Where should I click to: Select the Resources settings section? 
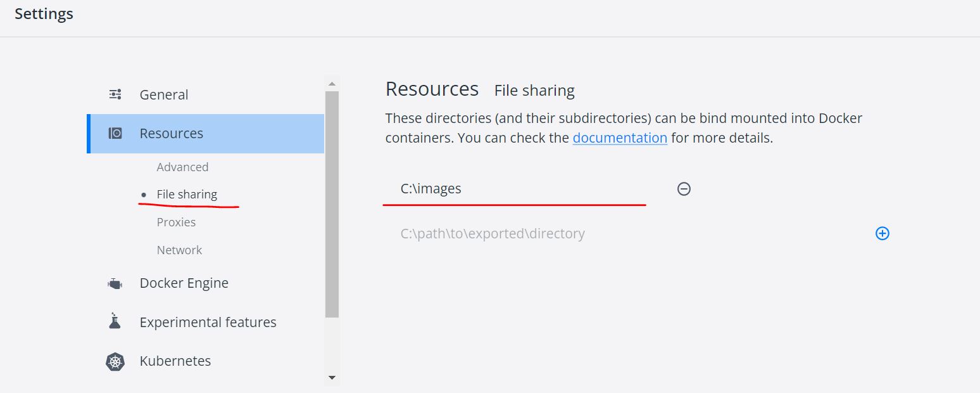[x=172, y=133]
